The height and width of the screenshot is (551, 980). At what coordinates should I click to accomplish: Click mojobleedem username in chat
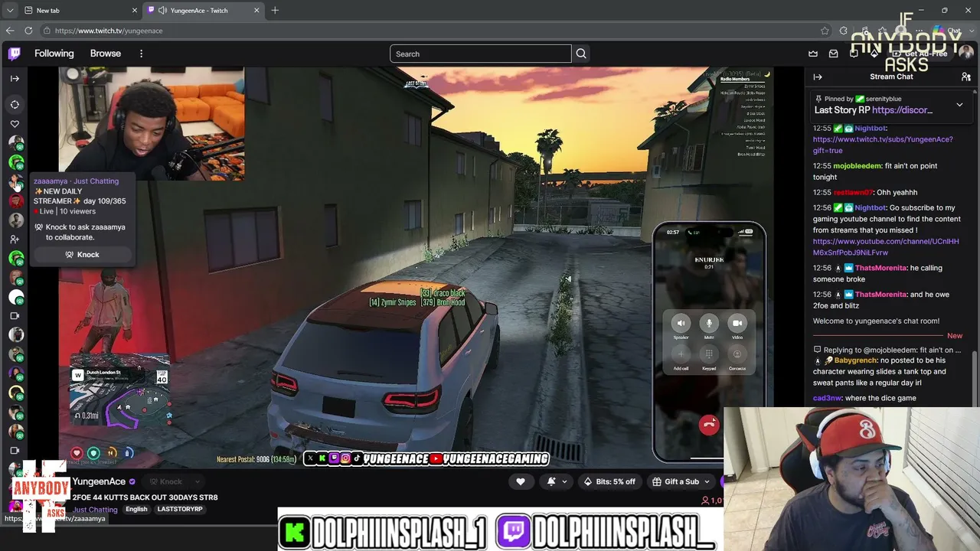point(856,165)
